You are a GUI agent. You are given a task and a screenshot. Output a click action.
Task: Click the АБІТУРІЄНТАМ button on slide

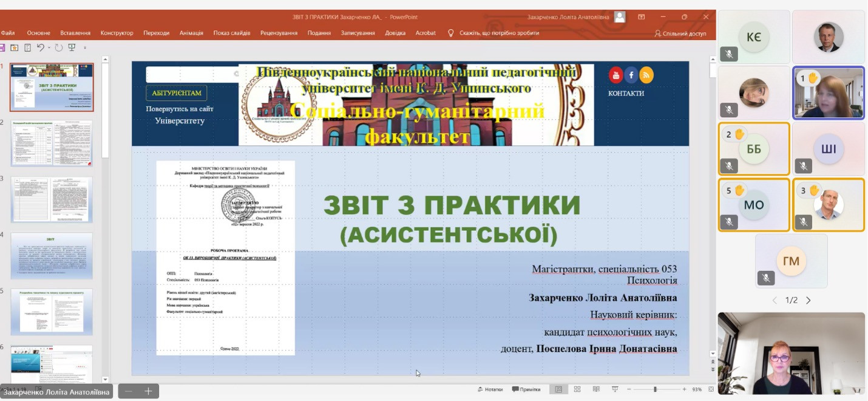(x=176, y=93)
